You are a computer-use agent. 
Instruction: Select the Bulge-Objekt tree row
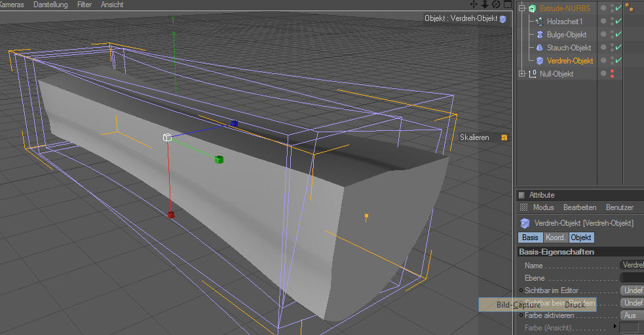tap(567, 35)
